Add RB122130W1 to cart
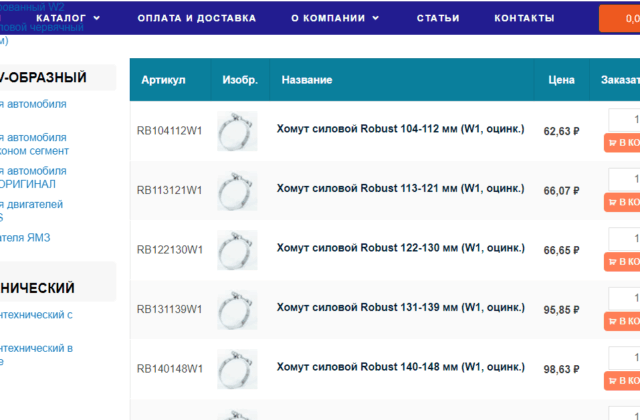The width and height of the screenshot is (640, 420). (x=622, y=262)
